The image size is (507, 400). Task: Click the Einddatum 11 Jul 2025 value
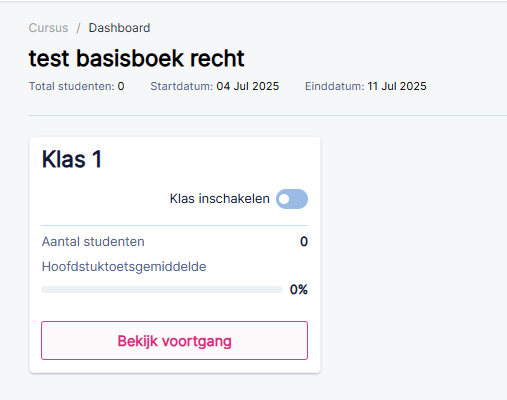[397, 86]
